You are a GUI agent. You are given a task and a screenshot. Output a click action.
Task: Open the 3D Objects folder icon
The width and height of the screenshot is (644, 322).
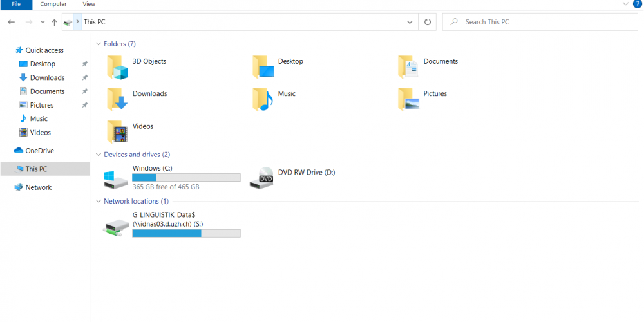118,66
